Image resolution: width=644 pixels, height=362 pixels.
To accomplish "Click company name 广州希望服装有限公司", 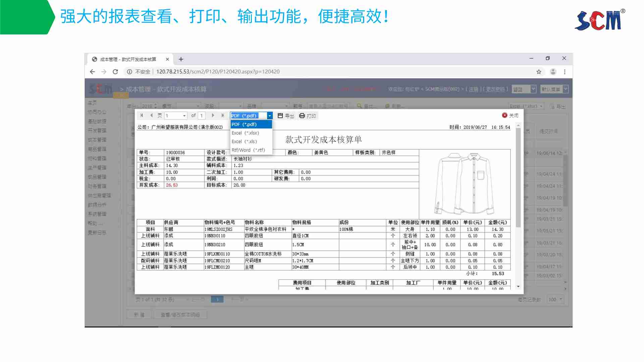I will click(175, 127).
